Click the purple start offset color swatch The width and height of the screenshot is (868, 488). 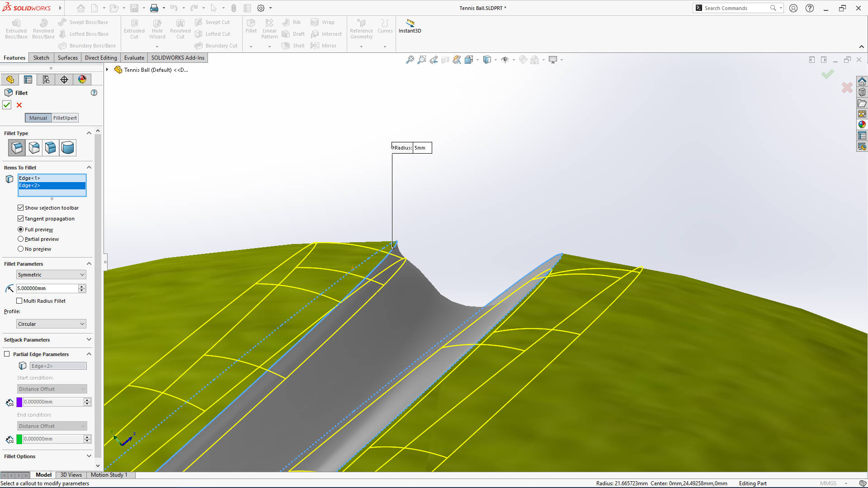tap(19, 402)
